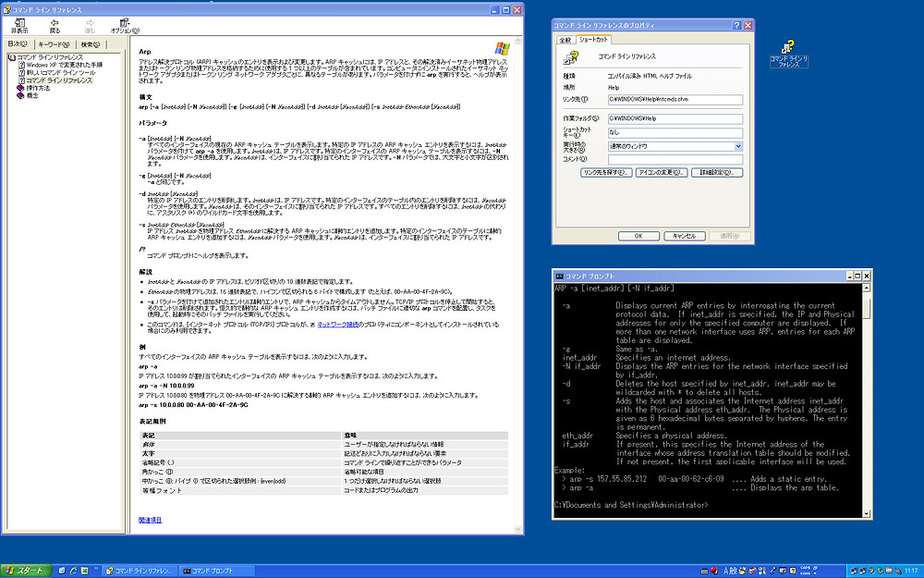Click the Command Prompt title bar icon

[x=560, y=276]
